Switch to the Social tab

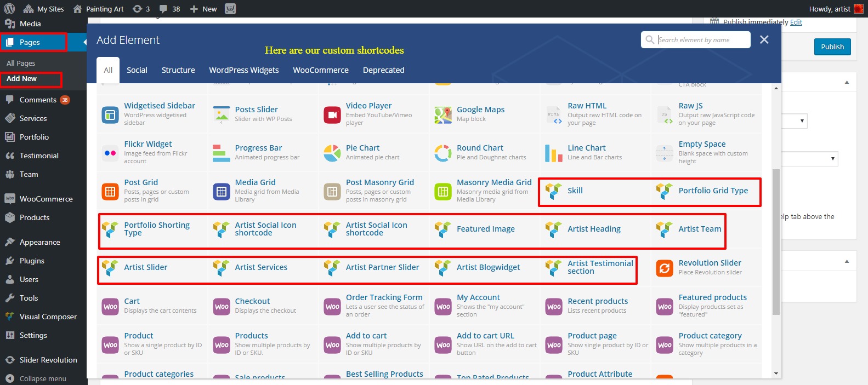pyautogui.click(x=137, y=70)
